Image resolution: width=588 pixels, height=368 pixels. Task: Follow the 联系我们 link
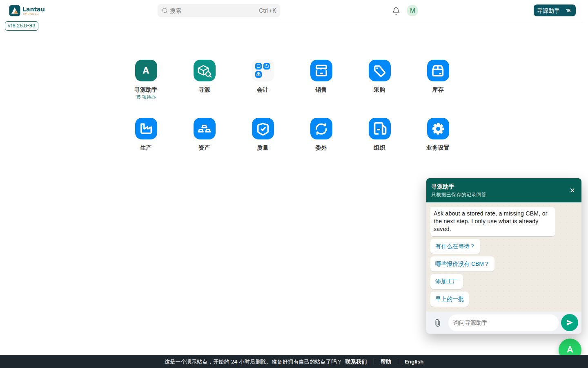pyautogui.click(x=356, y=361)
